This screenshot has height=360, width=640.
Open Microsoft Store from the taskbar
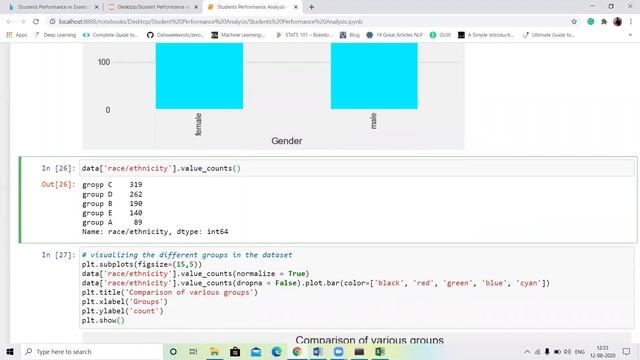(235, 351)
